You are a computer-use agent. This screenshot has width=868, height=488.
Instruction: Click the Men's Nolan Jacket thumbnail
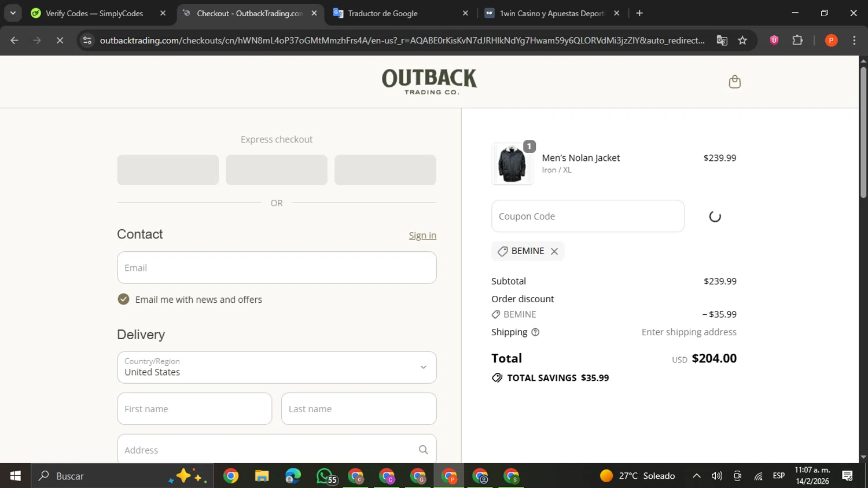pos(512,164)
